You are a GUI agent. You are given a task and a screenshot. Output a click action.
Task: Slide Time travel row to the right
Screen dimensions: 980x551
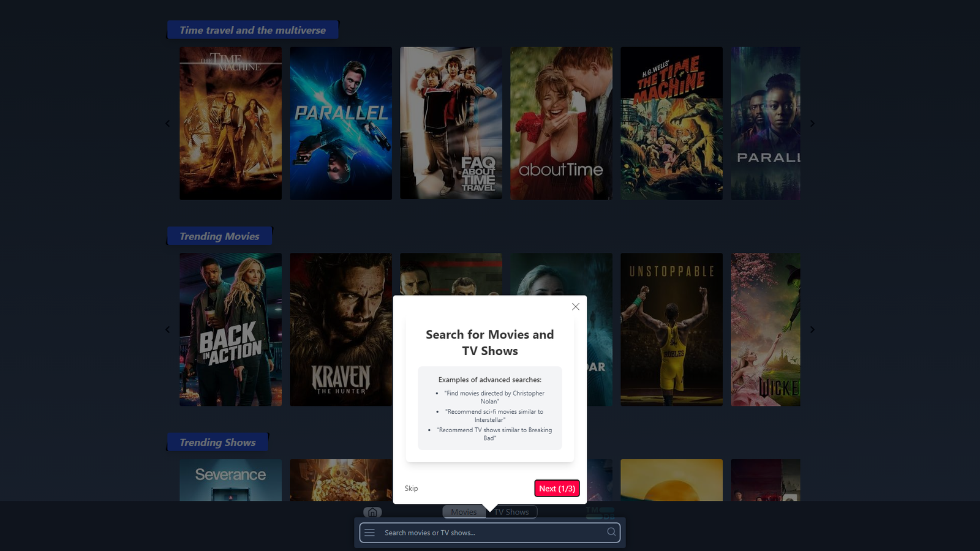(812, 124)
